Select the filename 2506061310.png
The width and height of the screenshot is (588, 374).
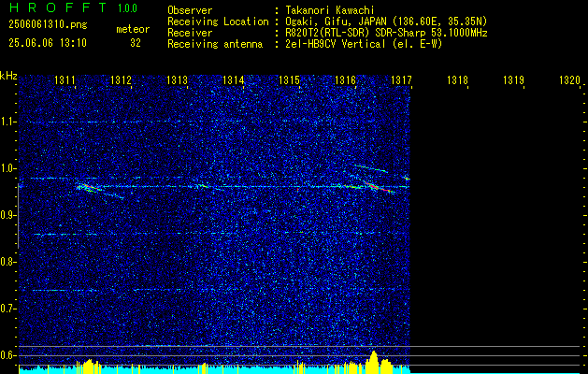point(48,24)
